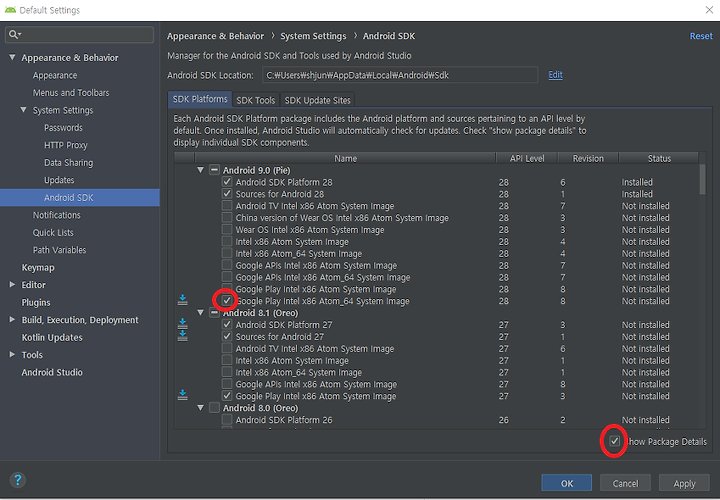Click download icon beside Sources for Android 27
The width and height of the screenshot is (720, 500).
click(x=182, y=336)
